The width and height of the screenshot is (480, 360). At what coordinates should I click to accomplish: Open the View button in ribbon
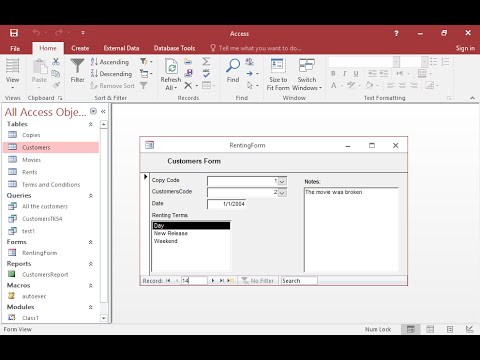point(12,74)
